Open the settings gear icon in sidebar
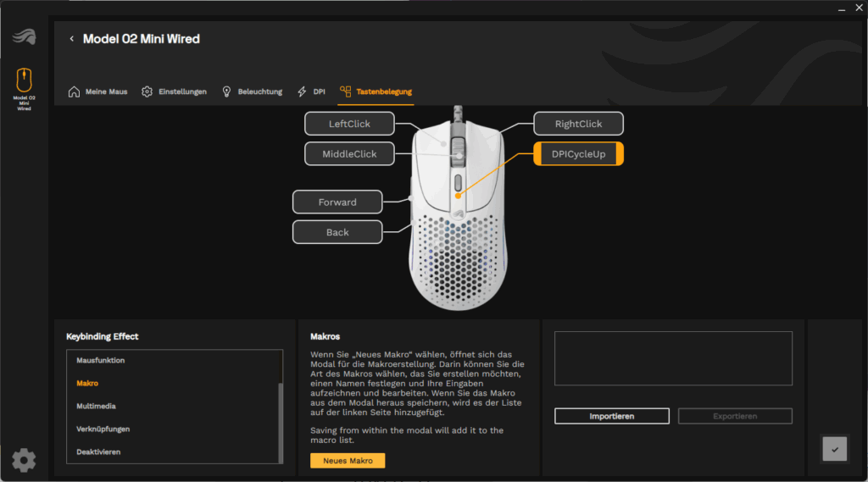 coord(24,460)
